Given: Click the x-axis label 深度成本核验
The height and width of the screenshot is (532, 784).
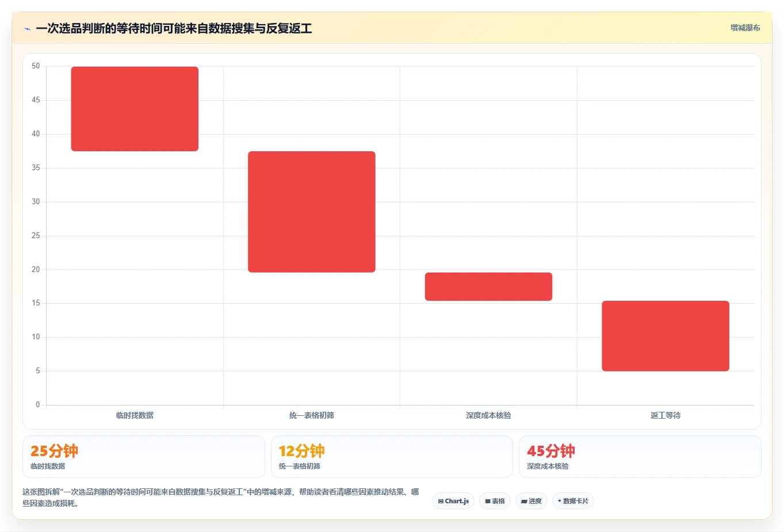Looking at the screenshot, I should click(488, 415).
